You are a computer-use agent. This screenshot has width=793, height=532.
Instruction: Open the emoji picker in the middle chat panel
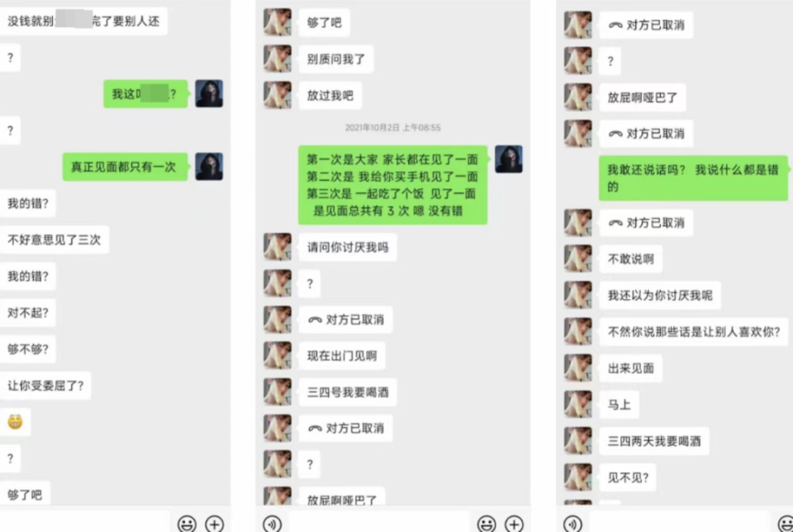click(x=487, y=524)
